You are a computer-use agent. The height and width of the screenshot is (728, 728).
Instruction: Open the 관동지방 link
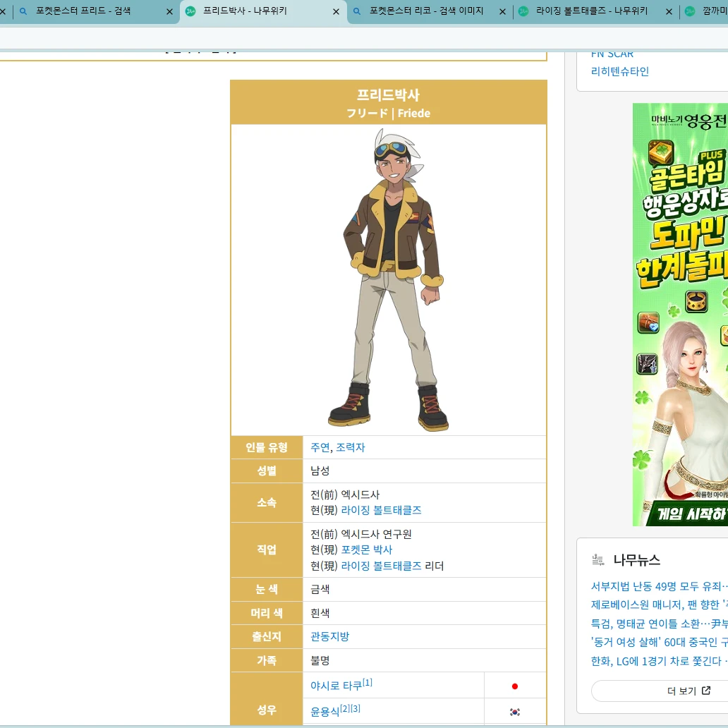pyautogui.click(x=329, y=636)
